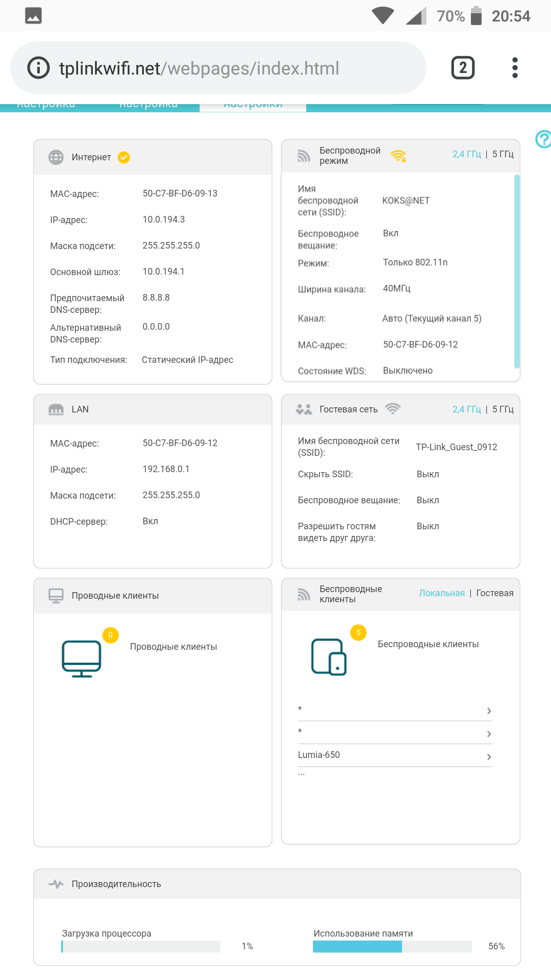Open the help question mark icon

[x=543, y=139]
